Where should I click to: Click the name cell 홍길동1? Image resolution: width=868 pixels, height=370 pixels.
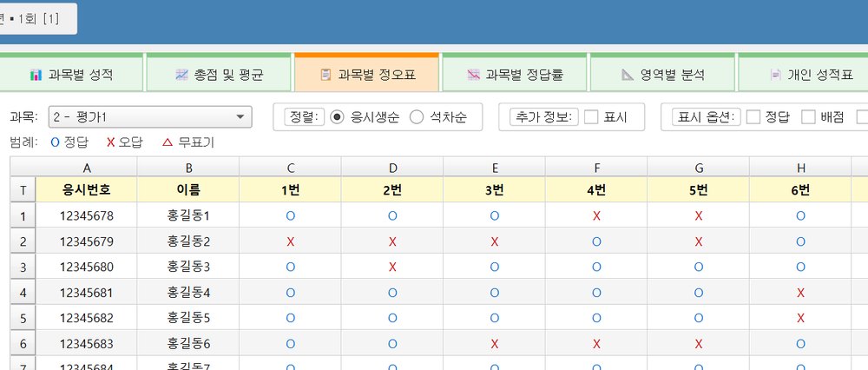(188, 215)
